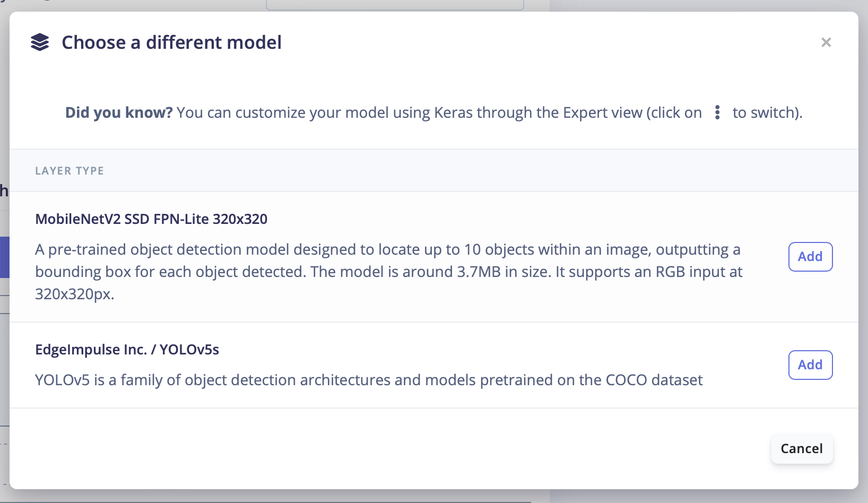Select the MobileNetV2 SSD FPN-Lite 320x320 title
868x503 pixels.
coord(151,219)
